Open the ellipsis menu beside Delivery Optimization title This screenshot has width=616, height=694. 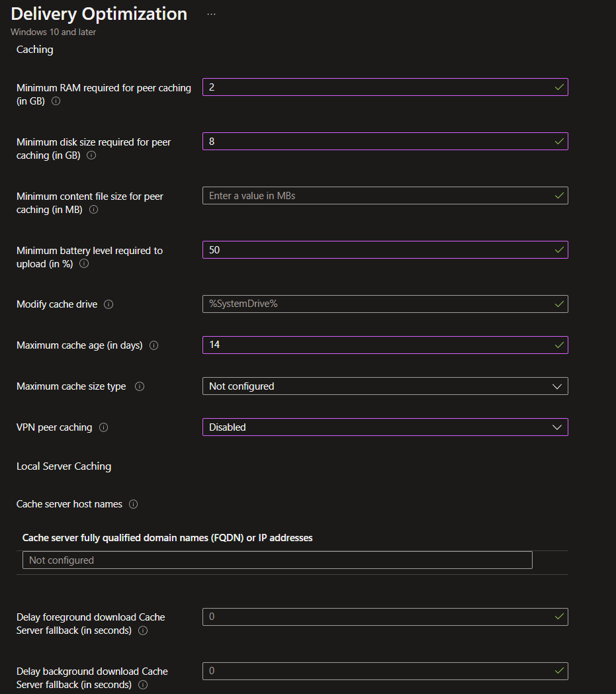[212, 14]
